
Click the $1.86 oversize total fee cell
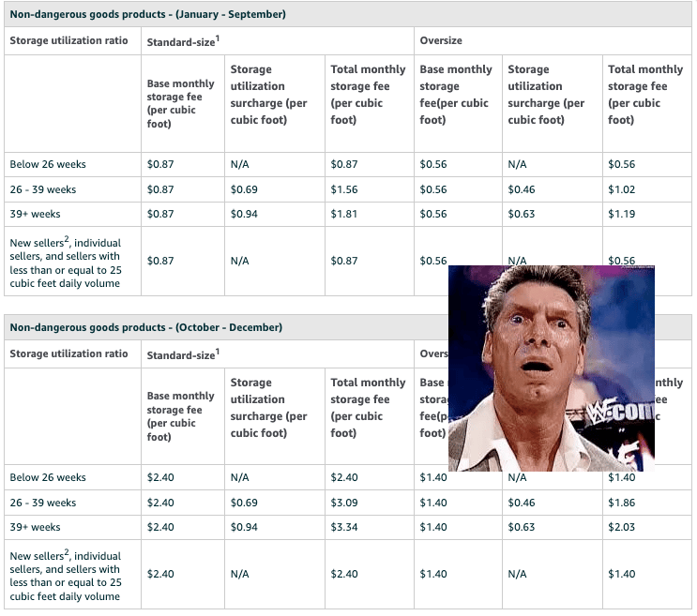tap(621, 503)
